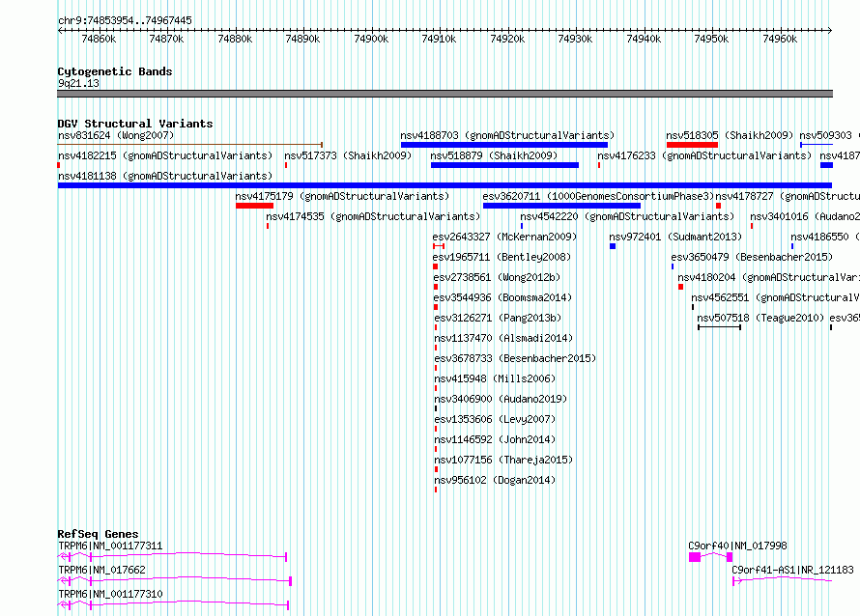
Task: Click the Cytogenetic Bands track title
Action: pos(115,71)
